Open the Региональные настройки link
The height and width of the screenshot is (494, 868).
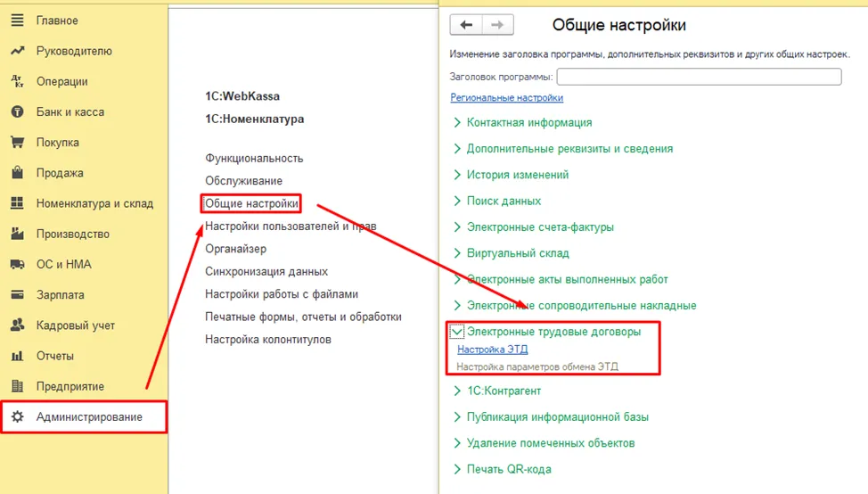pyautogui.click(x=506, y=97)
